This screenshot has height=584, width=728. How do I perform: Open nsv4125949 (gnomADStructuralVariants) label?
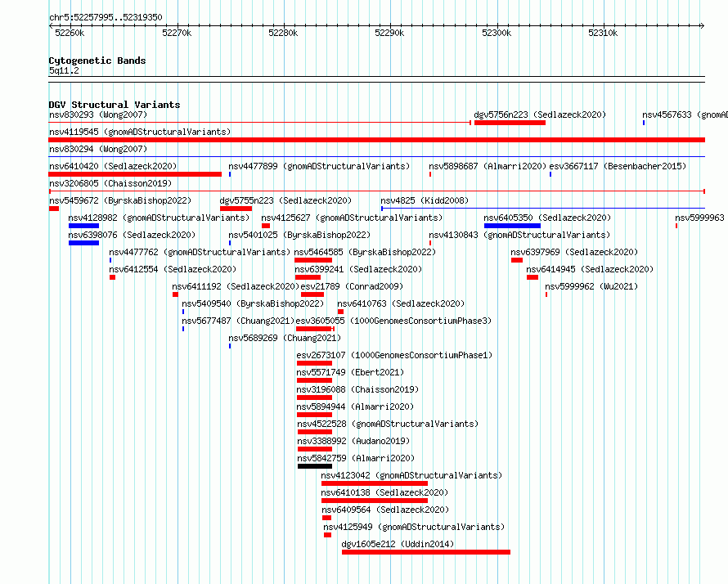[x=414, y=527]
